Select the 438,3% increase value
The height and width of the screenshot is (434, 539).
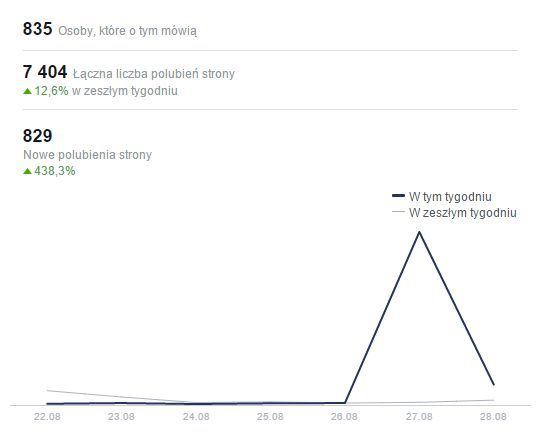click(55, 171)
